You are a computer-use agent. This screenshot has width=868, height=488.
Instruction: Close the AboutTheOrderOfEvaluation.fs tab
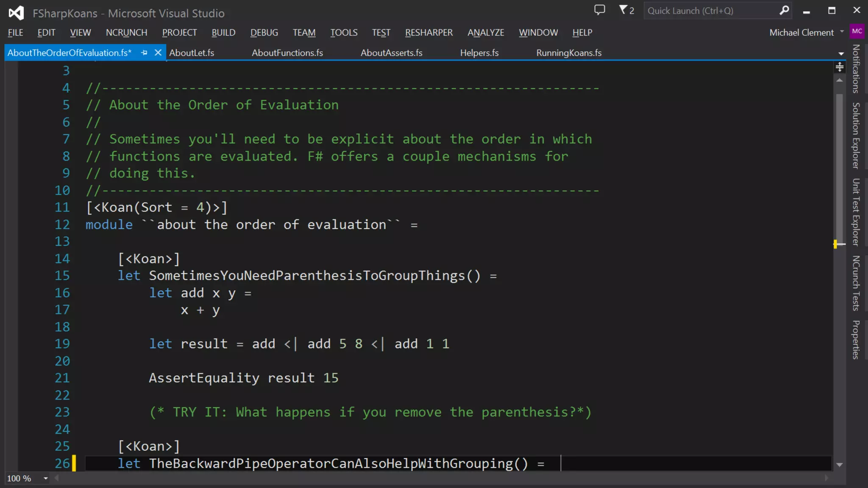click(158, 53)
